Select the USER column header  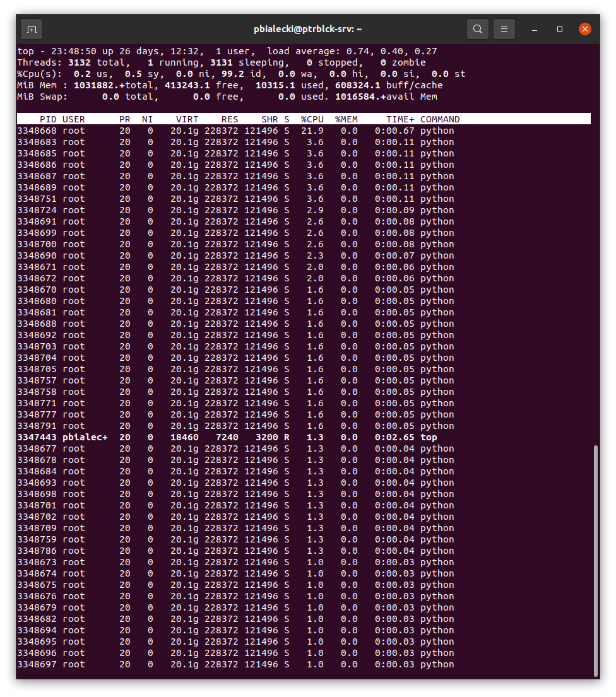[x=73, y=119]
